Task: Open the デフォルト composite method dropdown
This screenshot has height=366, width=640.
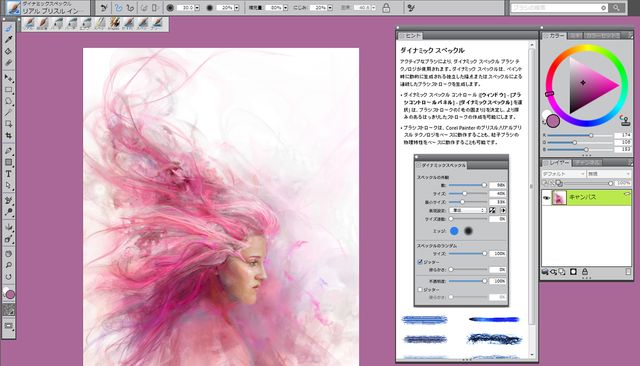Action: point(563,174)
